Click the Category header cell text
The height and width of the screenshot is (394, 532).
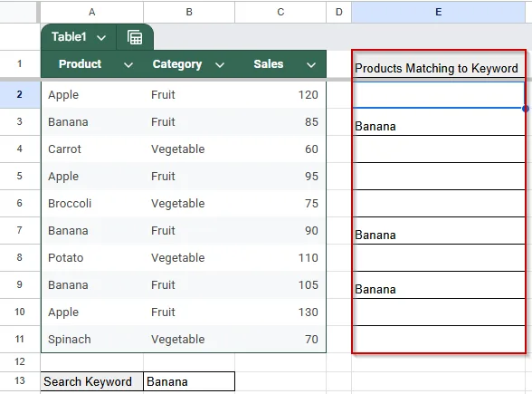pyautogui.click(x=177, y=63)
